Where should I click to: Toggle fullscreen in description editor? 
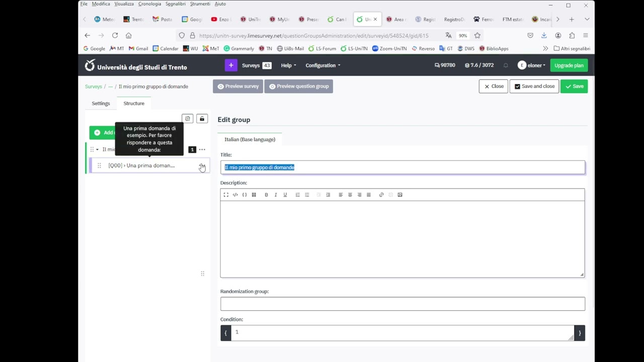[226, 195]
